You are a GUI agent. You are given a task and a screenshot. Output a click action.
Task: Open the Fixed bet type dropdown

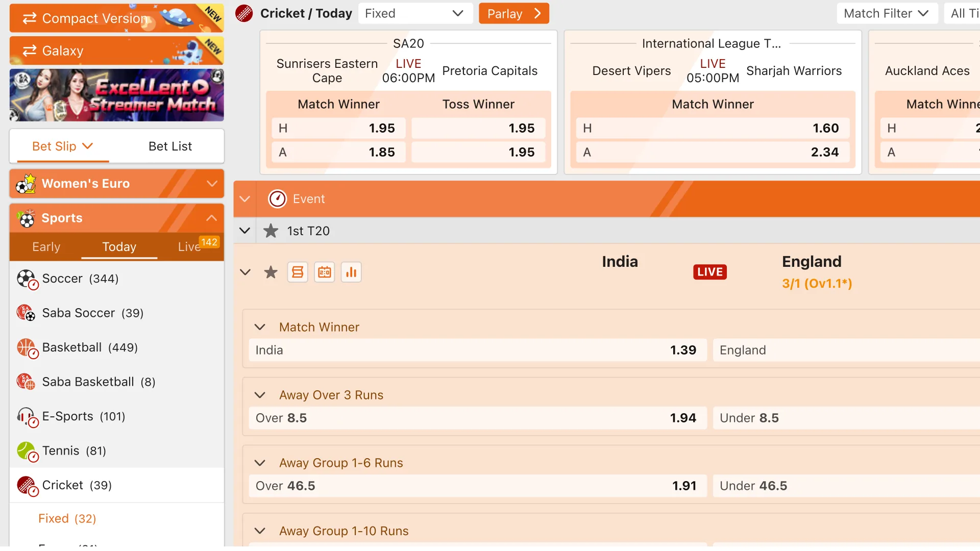[x=415, y=13]
